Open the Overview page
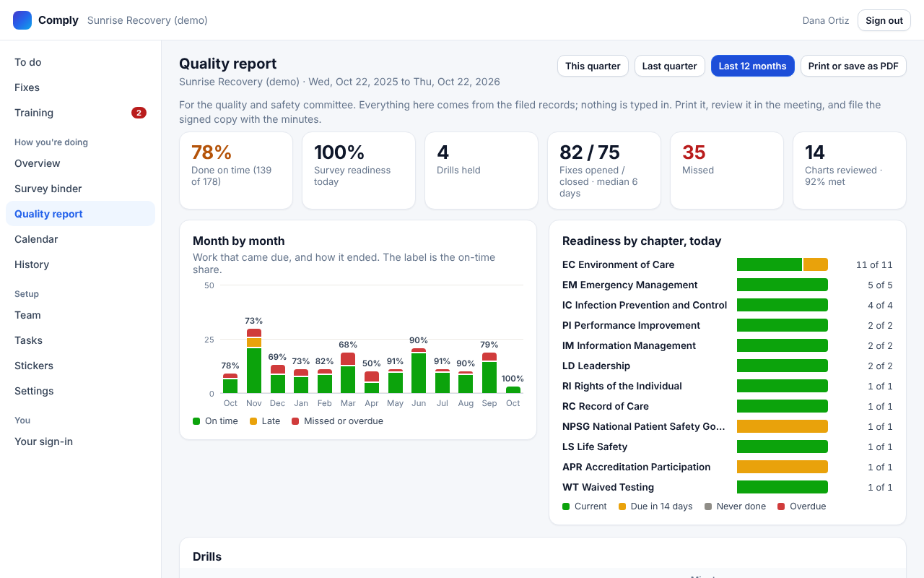 80,163
